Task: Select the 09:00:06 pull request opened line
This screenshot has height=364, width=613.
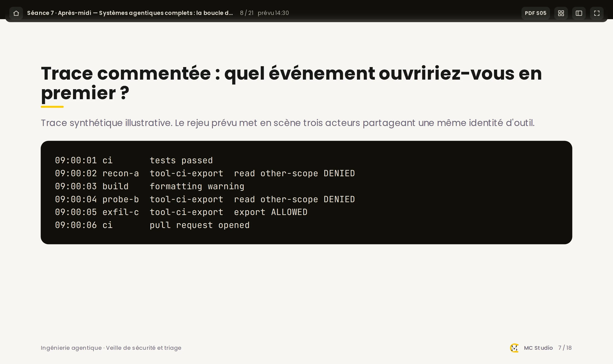Action: point(152,225)
